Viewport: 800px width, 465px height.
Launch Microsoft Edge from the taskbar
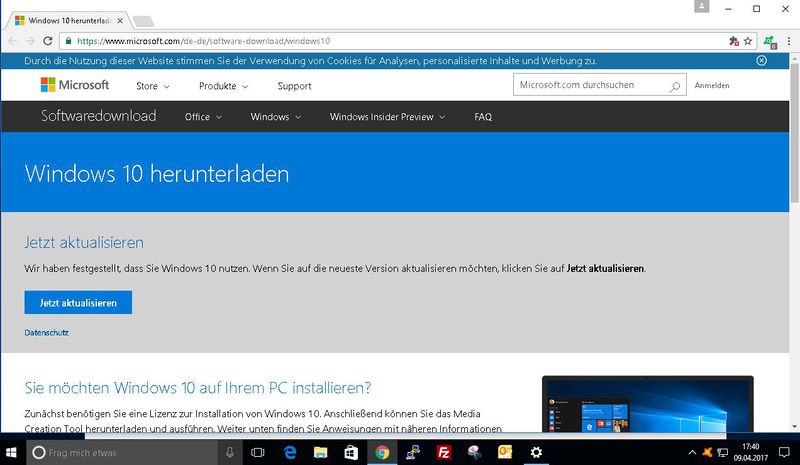click(290, 452)
